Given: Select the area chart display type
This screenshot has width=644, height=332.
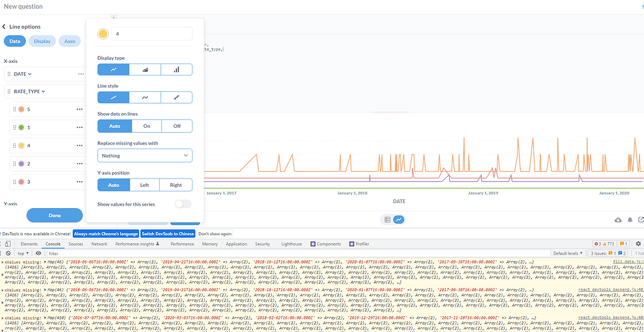Looking at the screenshot, I should [x=145, y=70].
